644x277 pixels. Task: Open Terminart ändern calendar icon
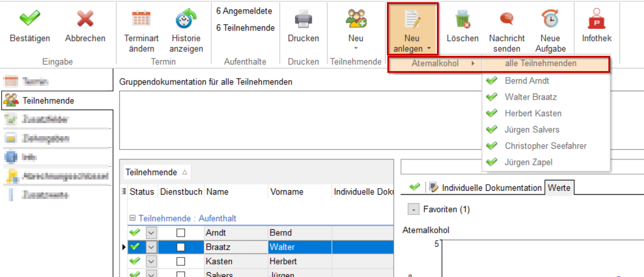(x=141, y=19)
